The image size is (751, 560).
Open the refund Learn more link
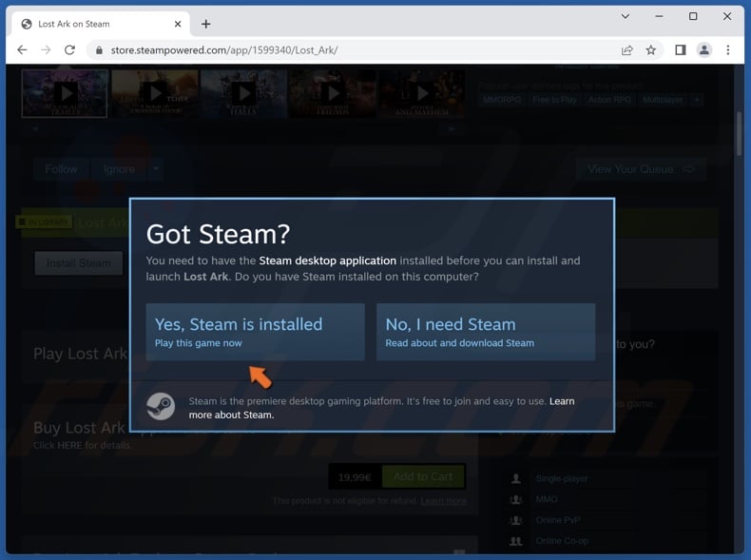point(443,501)
